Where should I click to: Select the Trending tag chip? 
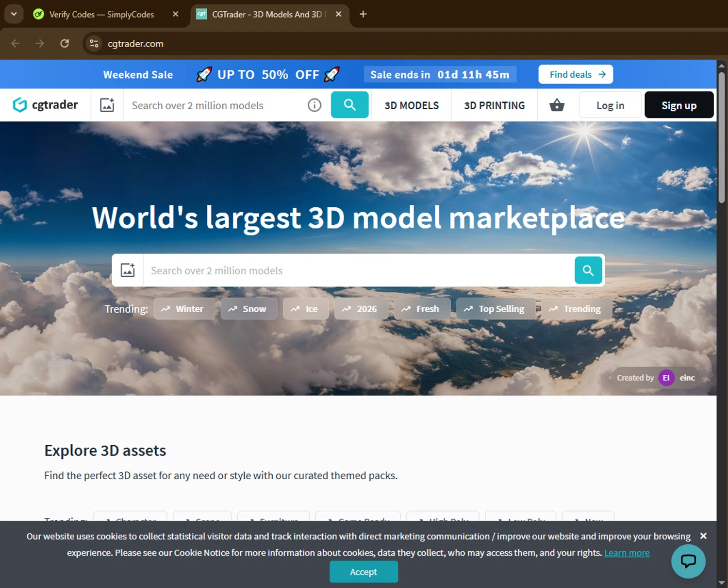tap(577, 309)
